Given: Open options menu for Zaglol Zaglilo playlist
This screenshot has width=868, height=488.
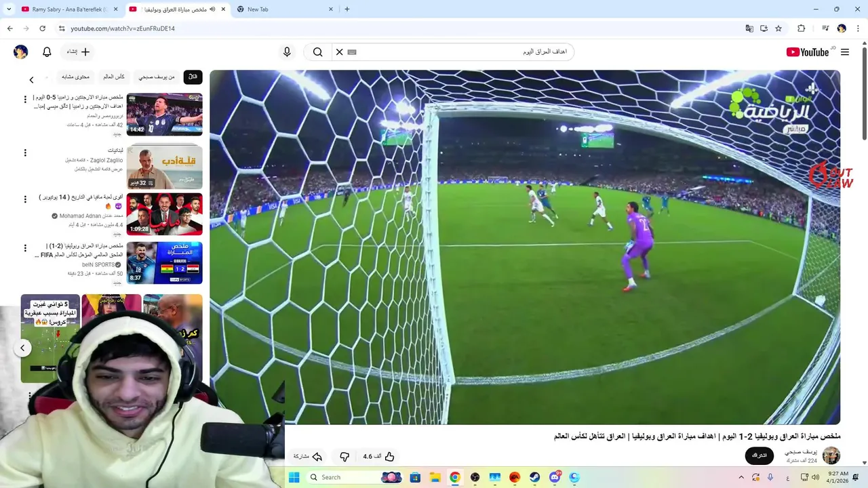Looking at the screenshot, I should coord(26,153).
